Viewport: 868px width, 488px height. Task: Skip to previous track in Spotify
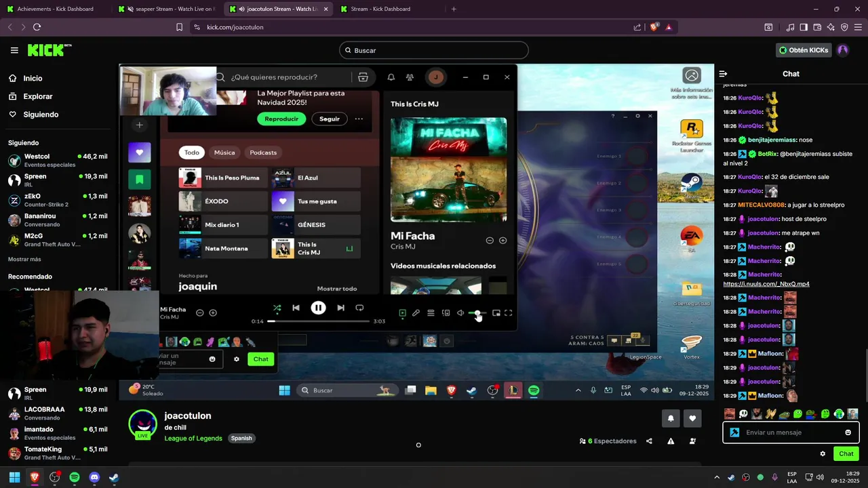(x=296, y=308)
